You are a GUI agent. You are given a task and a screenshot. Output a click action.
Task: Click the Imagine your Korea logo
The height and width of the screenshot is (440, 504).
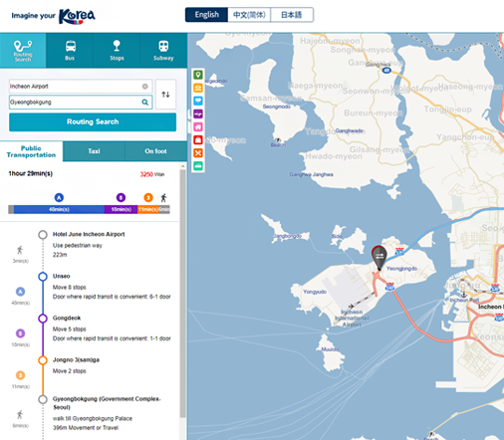[x=54, y=16]
